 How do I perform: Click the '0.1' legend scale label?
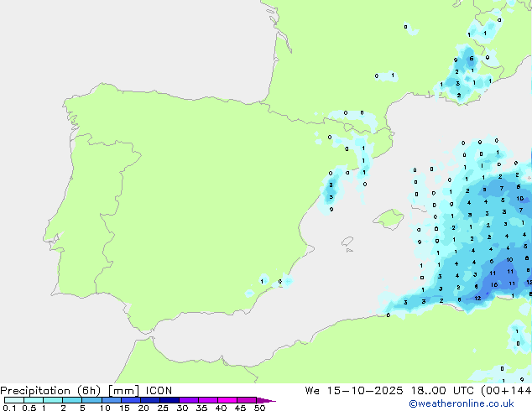(x=9, y=408)
